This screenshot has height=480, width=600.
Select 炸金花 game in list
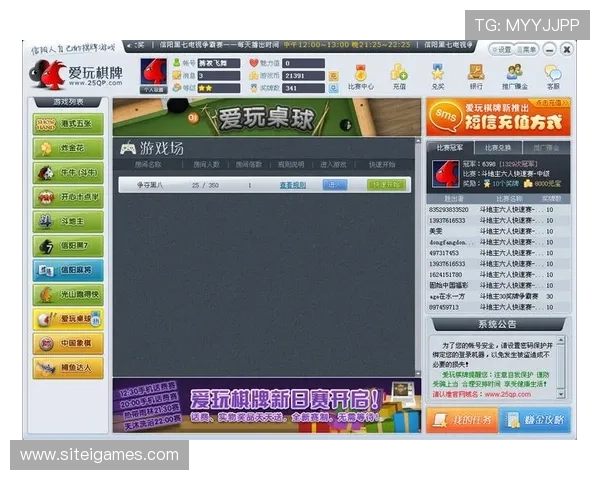[68, 149]
